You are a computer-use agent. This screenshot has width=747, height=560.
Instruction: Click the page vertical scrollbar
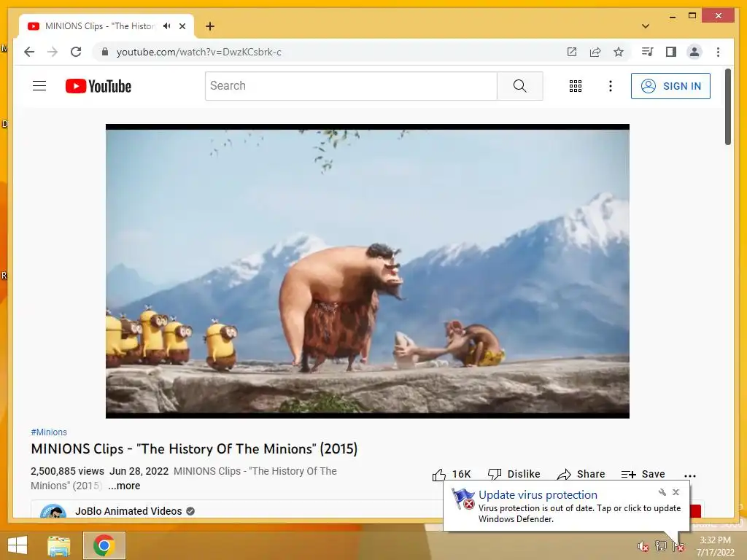[x=727, y=106]
